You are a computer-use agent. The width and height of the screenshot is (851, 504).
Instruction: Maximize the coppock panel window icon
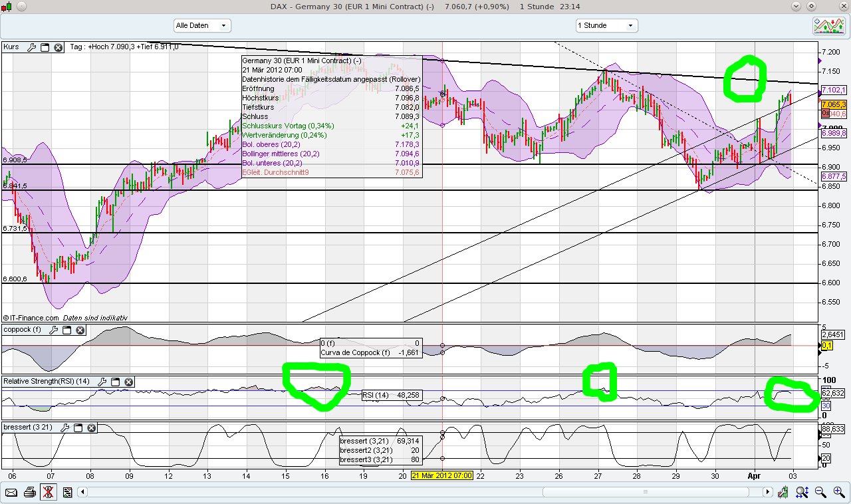click(66, 329)
